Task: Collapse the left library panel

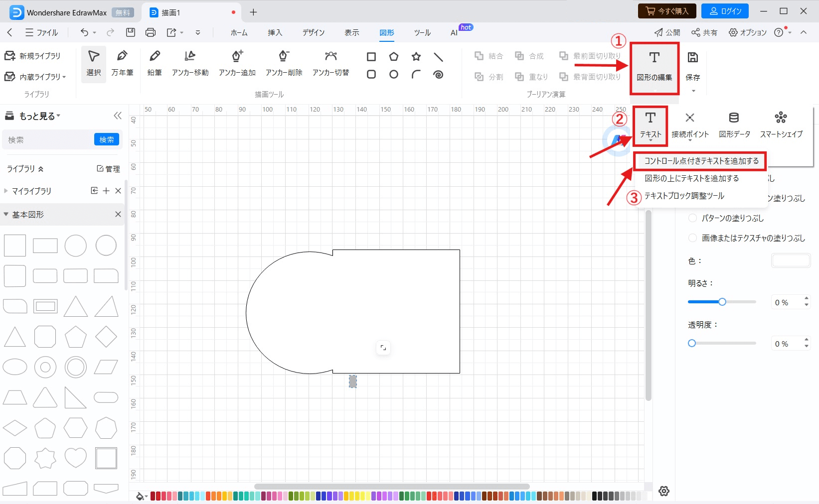Action: pyautogui.click(x=118, y=116)
